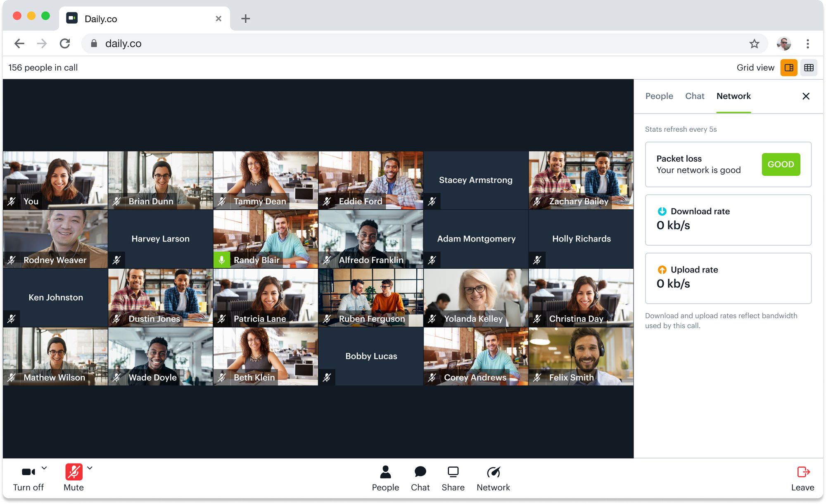Close the Daily.co browser tab

coord(218,19)
